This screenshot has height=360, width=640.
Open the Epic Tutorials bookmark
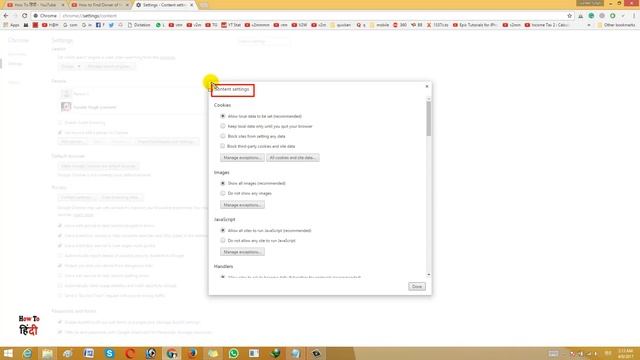point(475,25)
